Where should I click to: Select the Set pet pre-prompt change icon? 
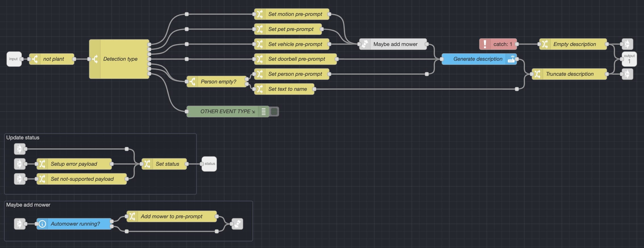coord(260,29)
